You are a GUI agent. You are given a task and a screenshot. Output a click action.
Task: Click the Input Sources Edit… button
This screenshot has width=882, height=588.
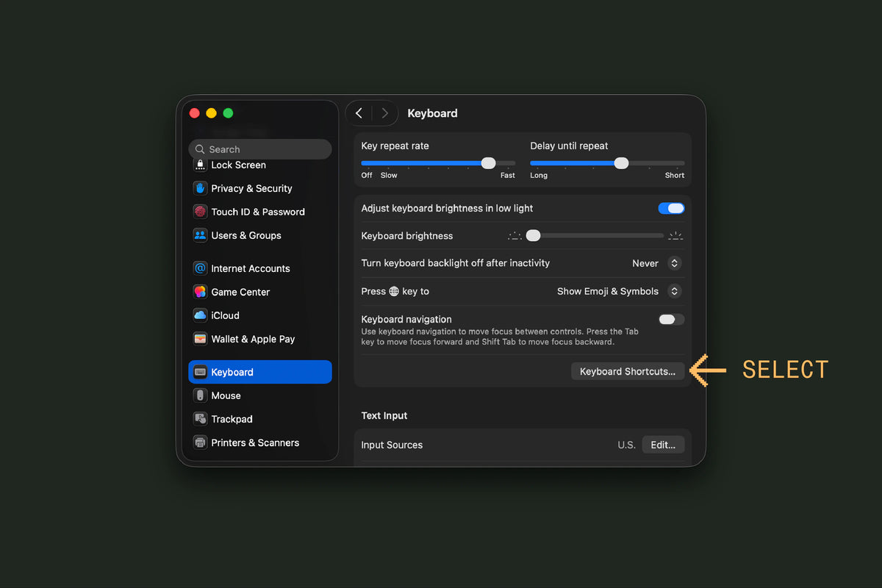[x=663, y=445]
